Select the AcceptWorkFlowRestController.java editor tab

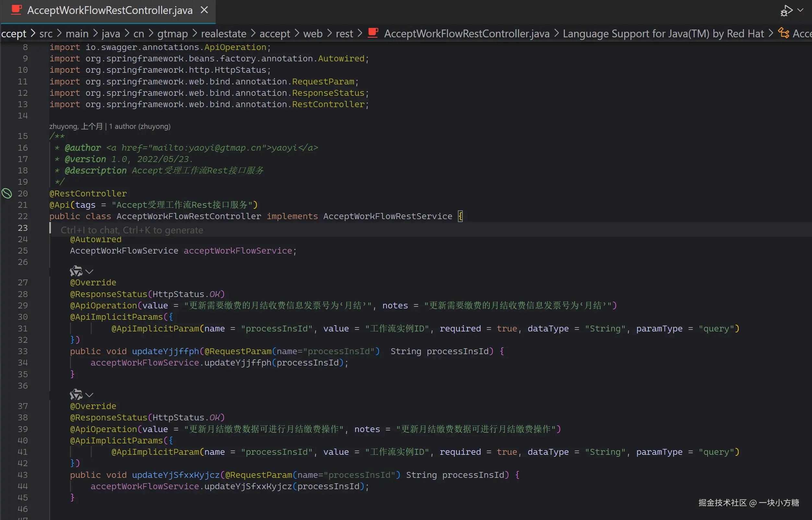coord(109,10)
